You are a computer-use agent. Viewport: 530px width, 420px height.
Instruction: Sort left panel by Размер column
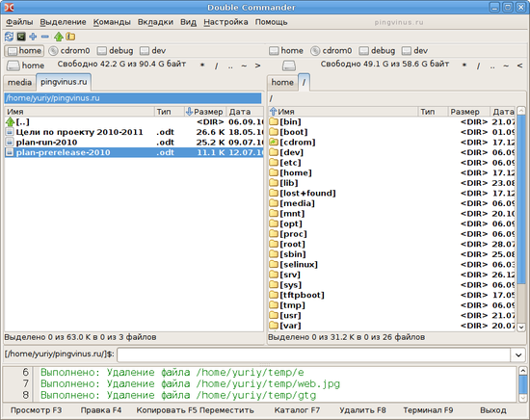click(x=205, y=112)
